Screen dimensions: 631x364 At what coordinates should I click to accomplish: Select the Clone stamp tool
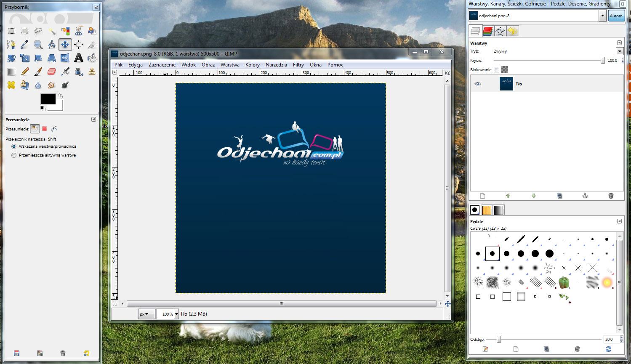click(92, 72)
